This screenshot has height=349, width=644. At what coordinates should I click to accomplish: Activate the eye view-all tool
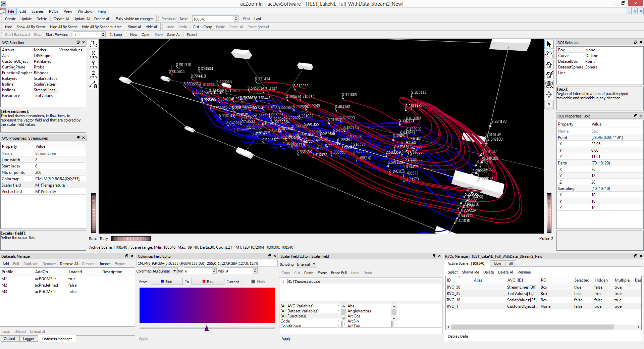(549, 85)
